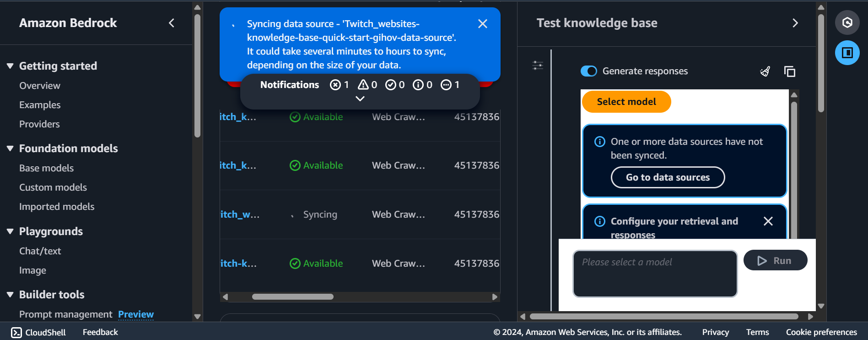Close the syncing data source notification
The width and height of the screenshot is (868, 340).
click(482, 24)
